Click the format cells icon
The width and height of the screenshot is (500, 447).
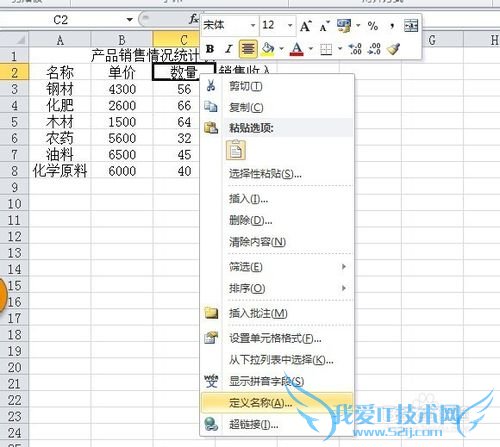[x=211, y=338]
